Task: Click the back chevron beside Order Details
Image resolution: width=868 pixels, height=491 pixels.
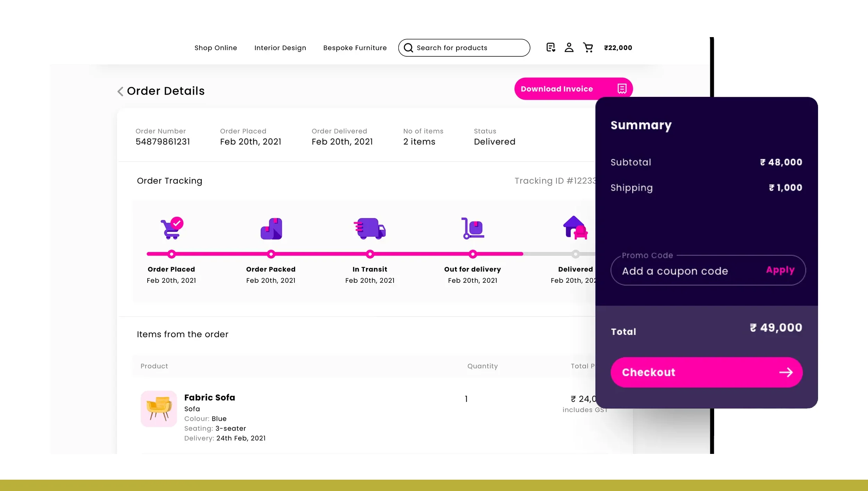Action: point(120,91)
